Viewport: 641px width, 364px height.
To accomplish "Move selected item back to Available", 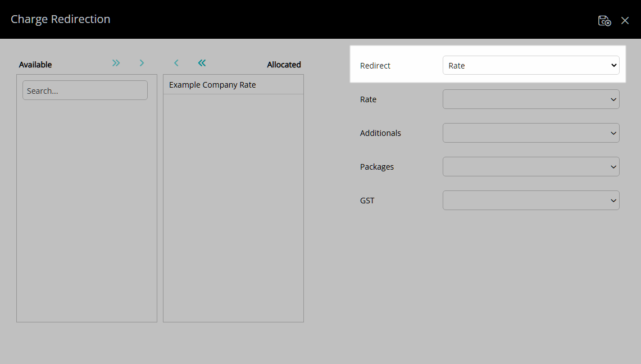I will [x=176, y=63].
